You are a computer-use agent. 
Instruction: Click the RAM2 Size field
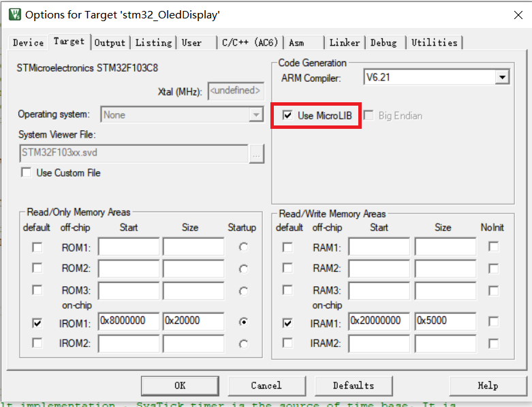click(x=445, y=269)
